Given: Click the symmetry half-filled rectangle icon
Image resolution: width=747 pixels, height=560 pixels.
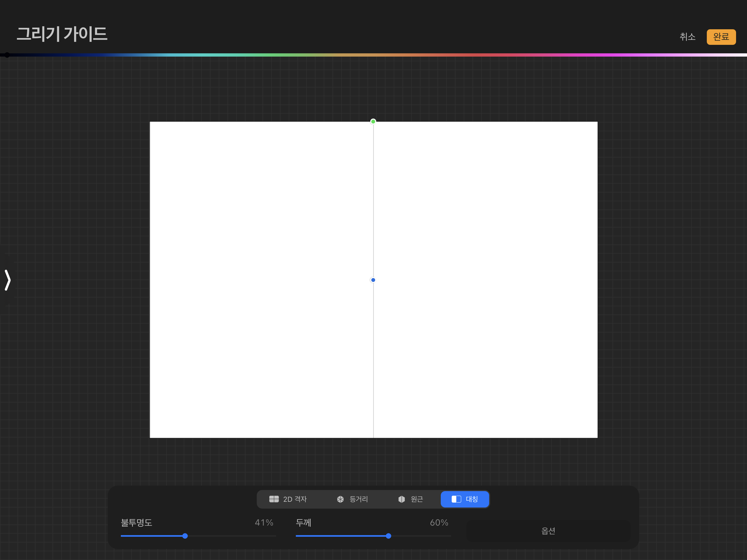Looking at the screenshot, I should pos(456,499).
